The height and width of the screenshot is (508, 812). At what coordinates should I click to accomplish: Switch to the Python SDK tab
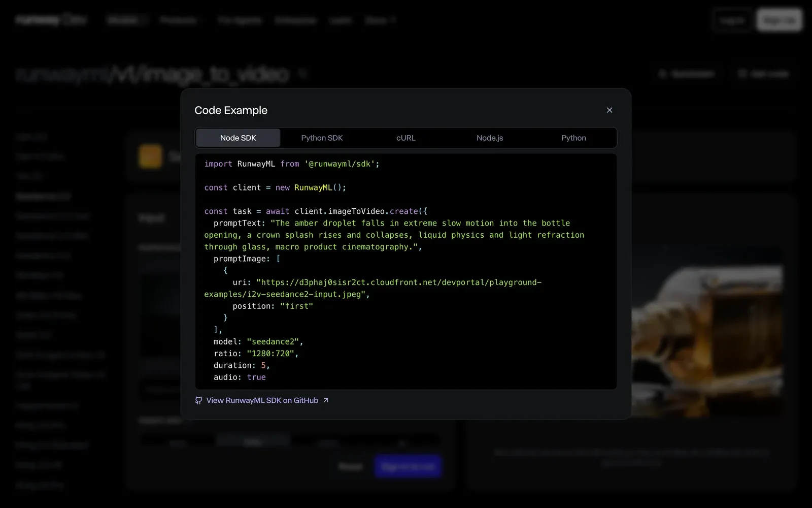coord(322,138)
